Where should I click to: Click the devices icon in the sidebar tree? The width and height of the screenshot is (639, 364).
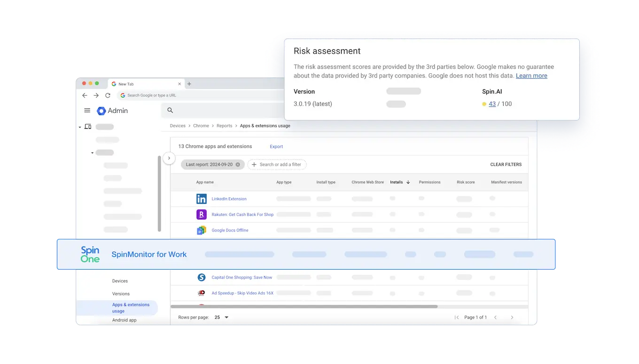(x=87, y=126)
